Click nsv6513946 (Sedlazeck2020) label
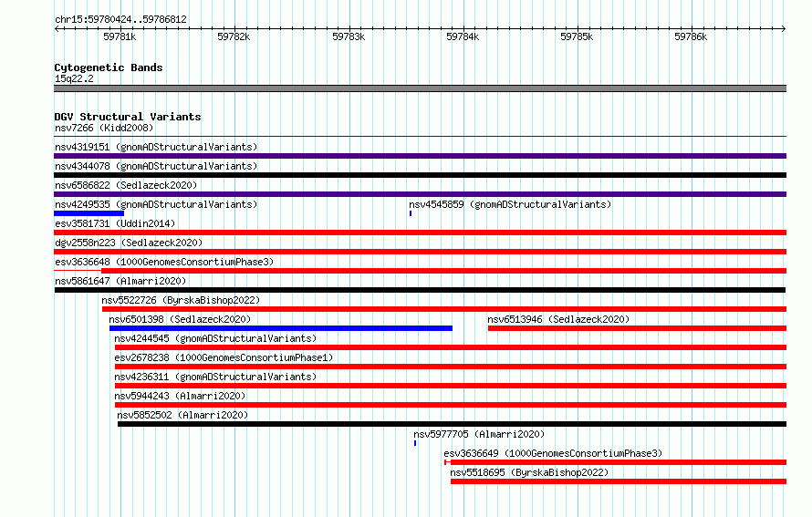812x517 pixels. pos(558,319)
